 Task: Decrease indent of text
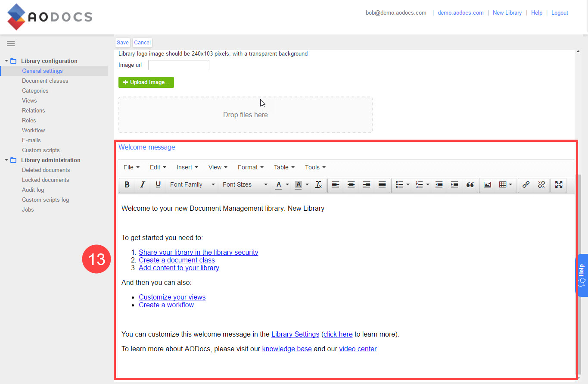point(439,184)
